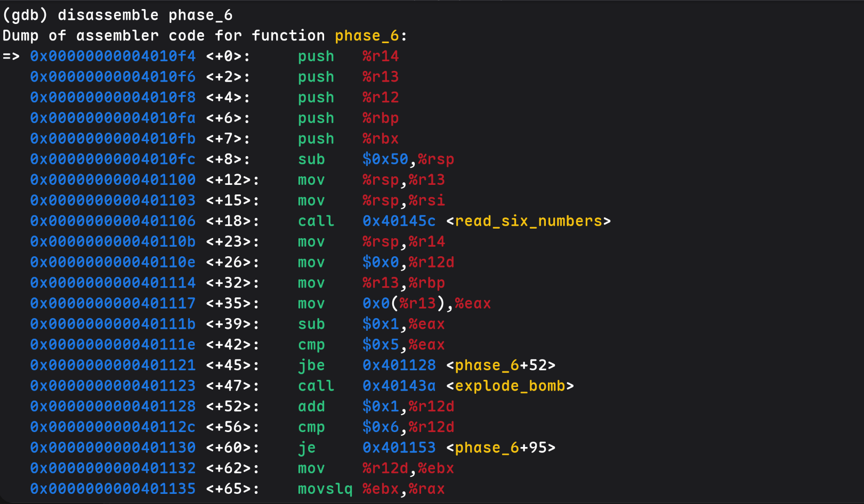Click address 0x0000000000401114

113,283
